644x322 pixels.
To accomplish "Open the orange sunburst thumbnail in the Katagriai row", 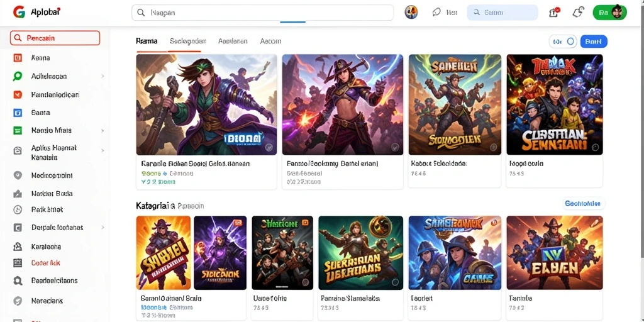I will point(164,253).
